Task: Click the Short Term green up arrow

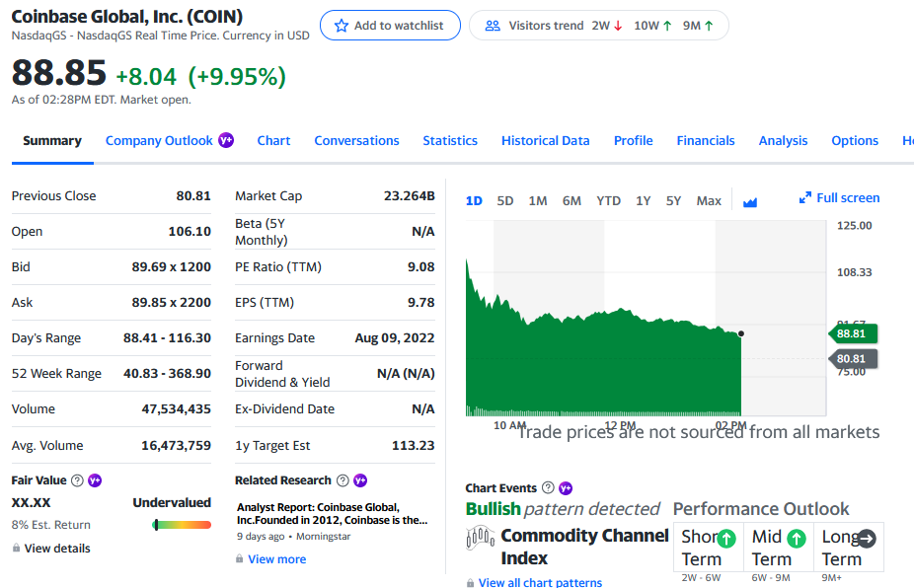Action: 726,538
